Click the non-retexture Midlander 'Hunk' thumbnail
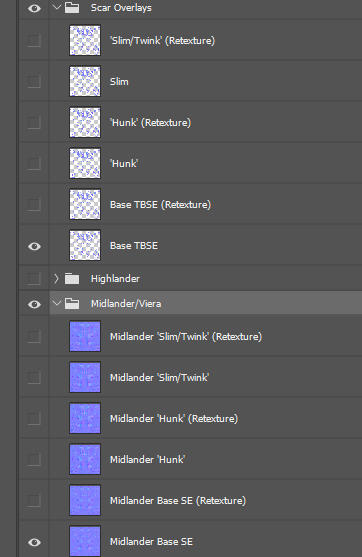 tap(85, 459)
